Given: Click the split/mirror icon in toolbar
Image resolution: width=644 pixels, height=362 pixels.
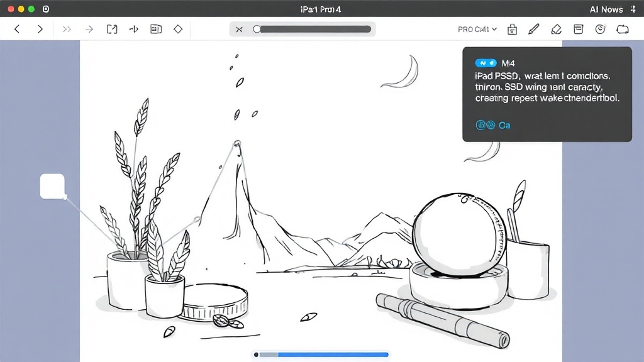Looking at the screenshot, I should click(133, 29).
